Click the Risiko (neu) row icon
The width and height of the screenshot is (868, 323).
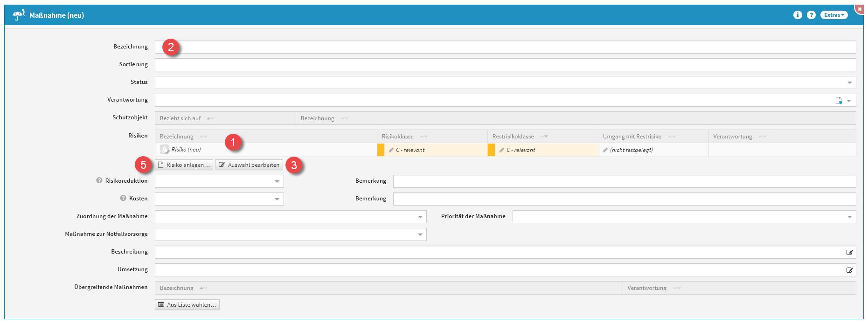tap(164, 150)
